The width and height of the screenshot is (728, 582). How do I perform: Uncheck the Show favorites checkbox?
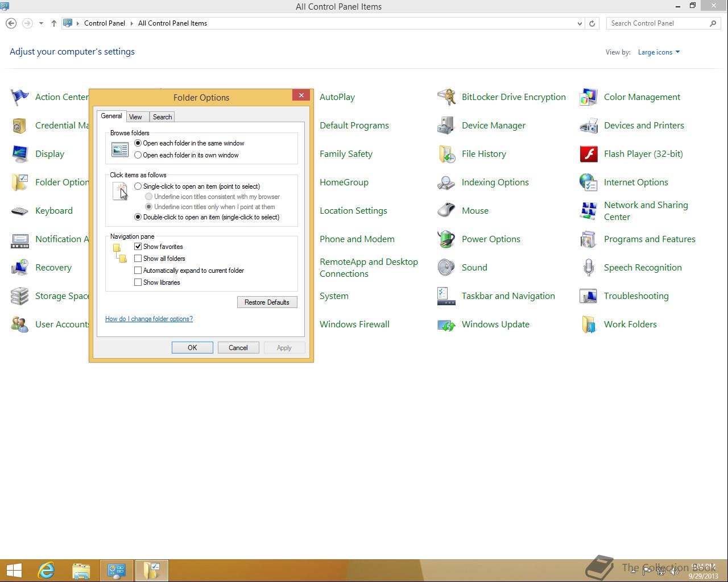138,247
